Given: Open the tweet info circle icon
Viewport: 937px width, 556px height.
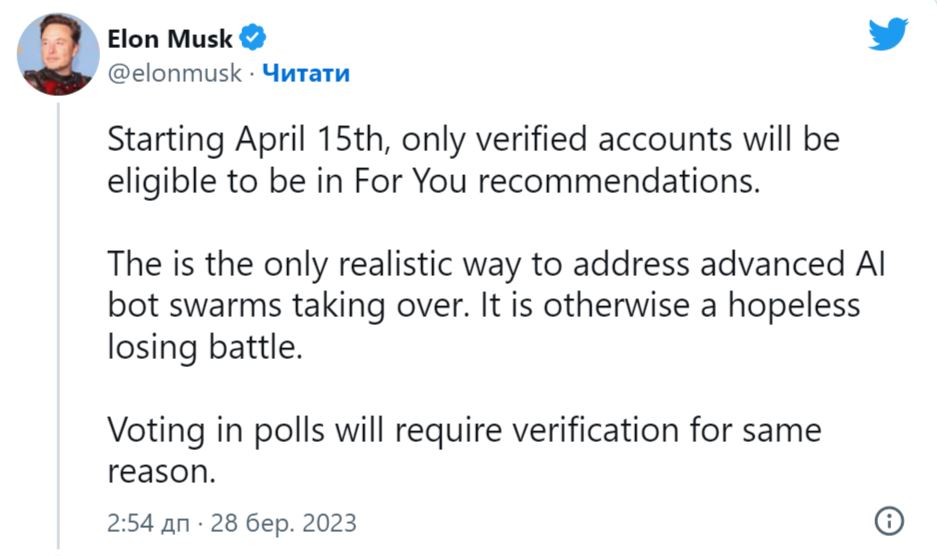Looking at the screenshot, I should (889, 521).
